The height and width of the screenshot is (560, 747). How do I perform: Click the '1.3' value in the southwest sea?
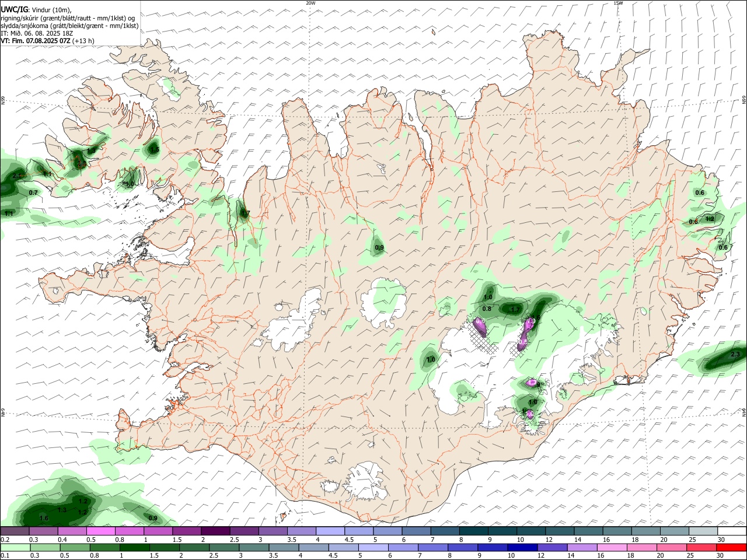click(x=62, y=510)
